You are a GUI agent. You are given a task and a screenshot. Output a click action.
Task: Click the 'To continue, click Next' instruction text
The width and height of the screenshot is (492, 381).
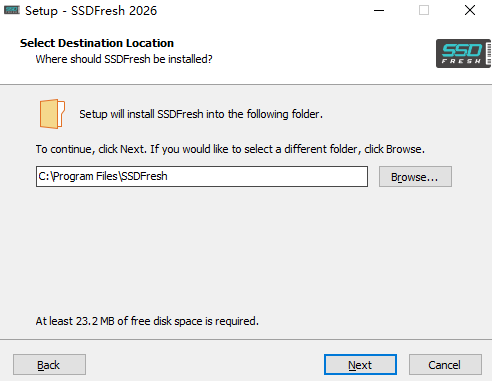230,149
